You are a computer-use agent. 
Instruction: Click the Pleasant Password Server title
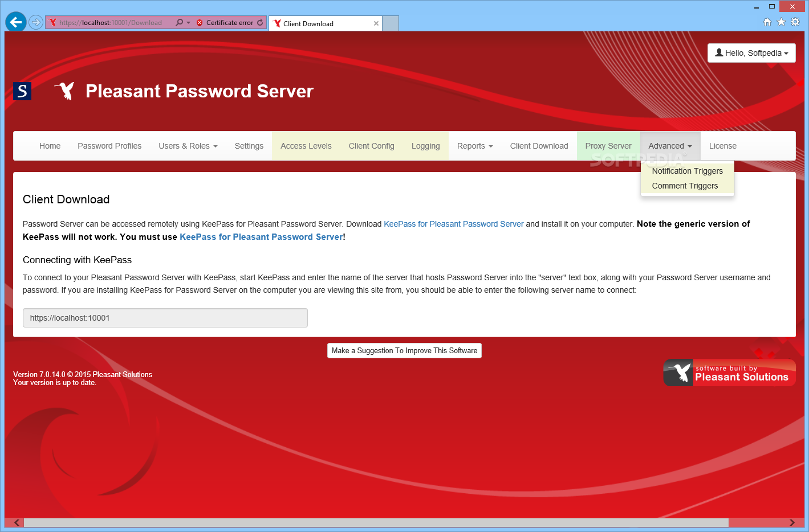tap(200, 91)
